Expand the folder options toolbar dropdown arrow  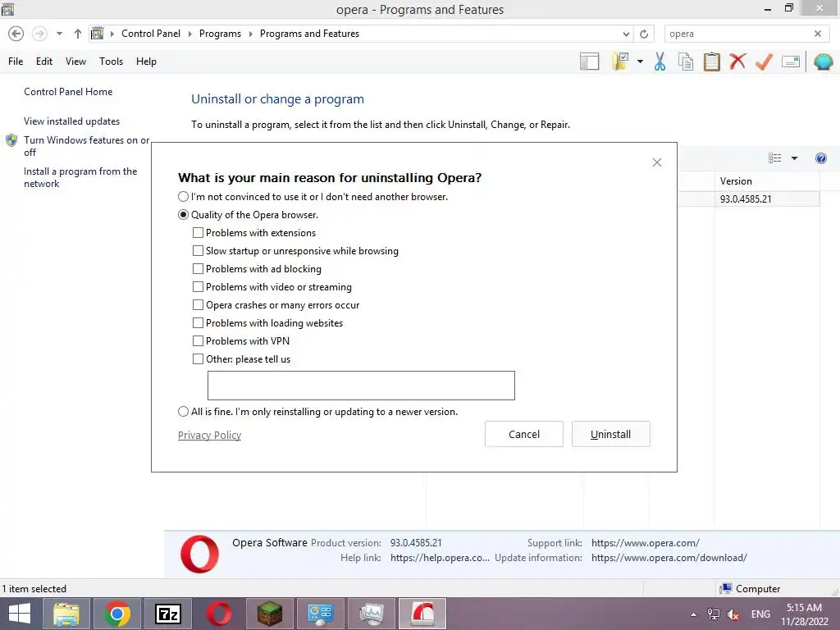point(640,62)
